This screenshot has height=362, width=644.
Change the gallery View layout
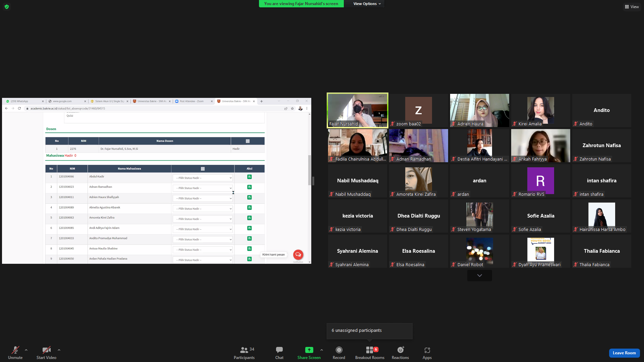pyautogui.click(x=632, y=7)
